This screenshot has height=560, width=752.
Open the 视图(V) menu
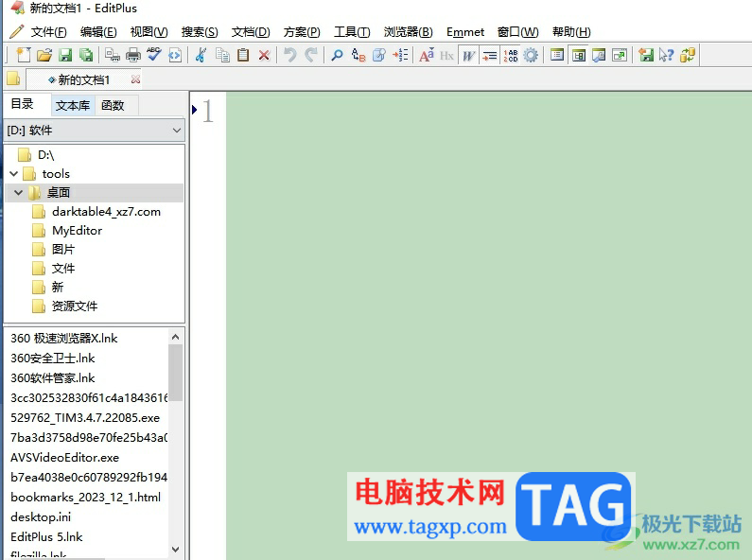tap(149, 32)
